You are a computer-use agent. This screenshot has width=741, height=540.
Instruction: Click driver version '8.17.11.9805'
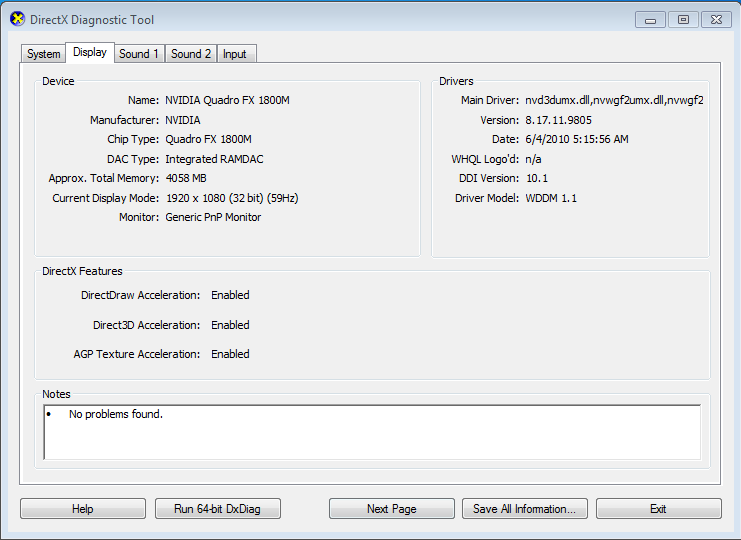558,120
